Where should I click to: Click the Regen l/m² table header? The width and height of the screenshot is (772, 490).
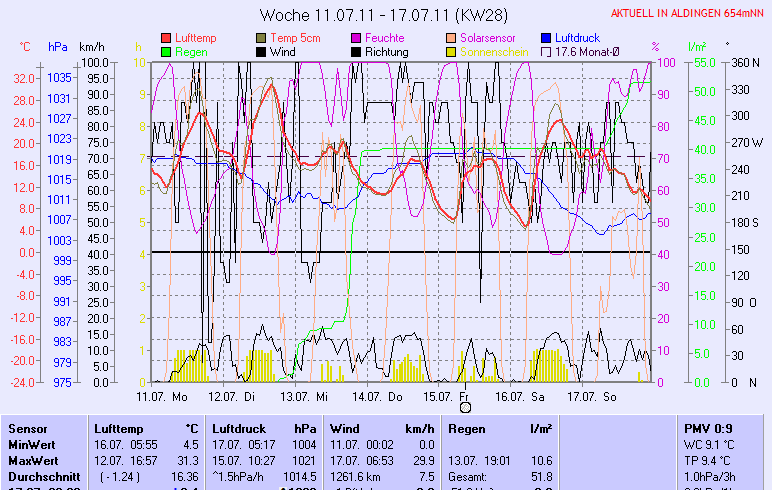500,428
